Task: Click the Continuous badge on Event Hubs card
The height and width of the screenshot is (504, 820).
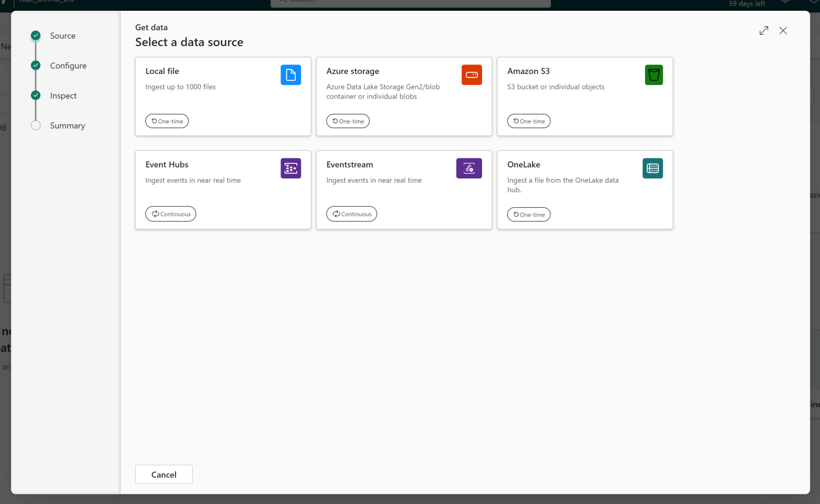Action: (171, 214)
